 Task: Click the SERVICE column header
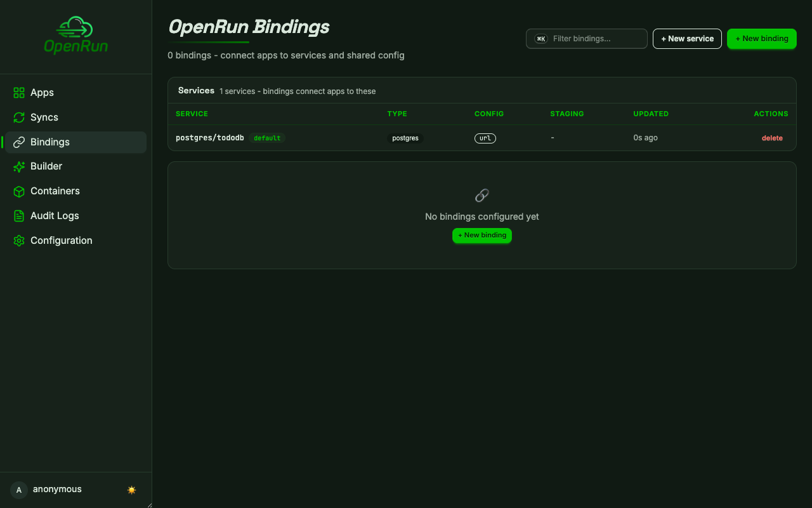(192, 114)
